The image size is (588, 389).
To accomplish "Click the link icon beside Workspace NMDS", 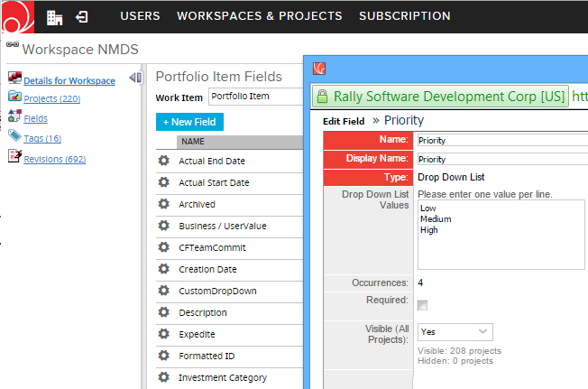I will 13,44.
